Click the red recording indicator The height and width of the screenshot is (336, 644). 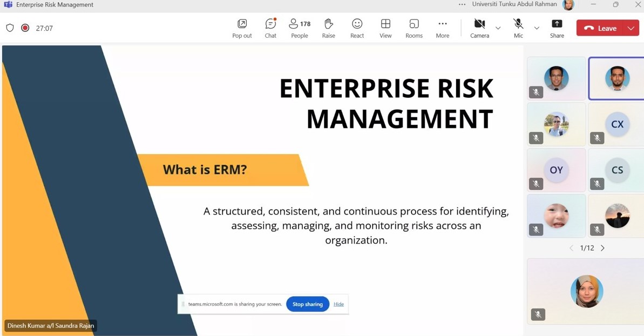click(x=25, y=28)
